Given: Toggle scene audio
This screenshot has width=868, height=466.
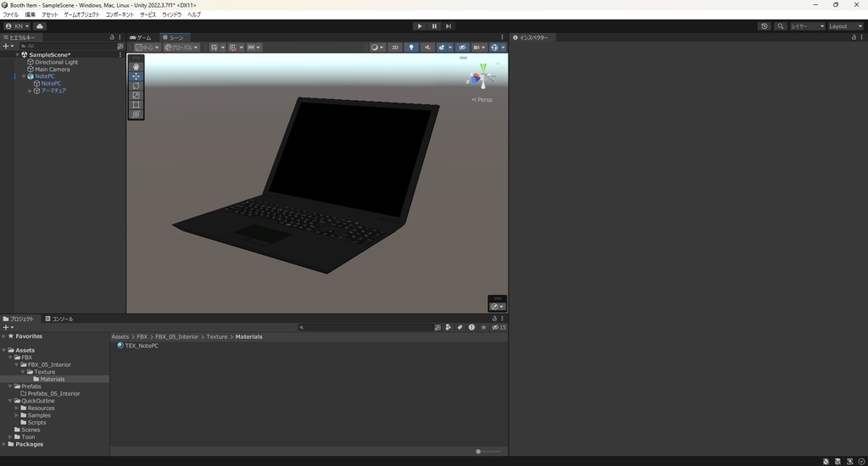Looking at the screenshot, I should (427, 47).
